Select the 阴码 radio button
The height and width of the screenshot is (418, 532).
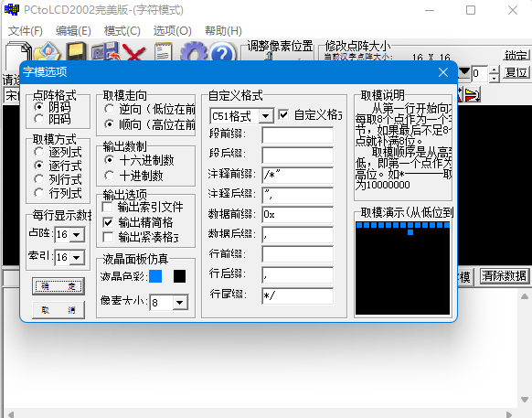pyautogui.click(x=39, y=107)
